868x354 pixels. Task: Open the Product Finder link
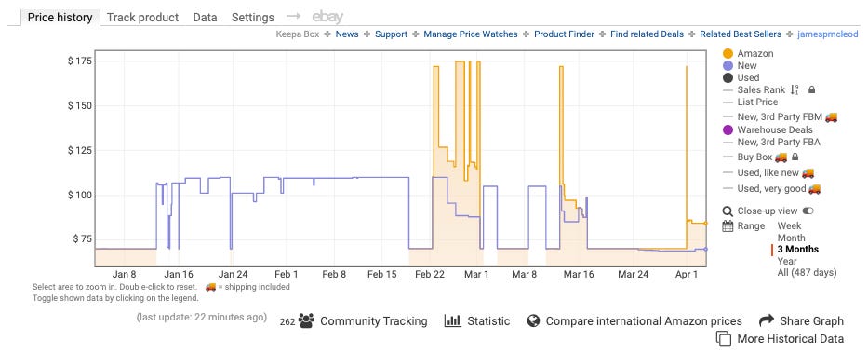click(x=564, y=34)
